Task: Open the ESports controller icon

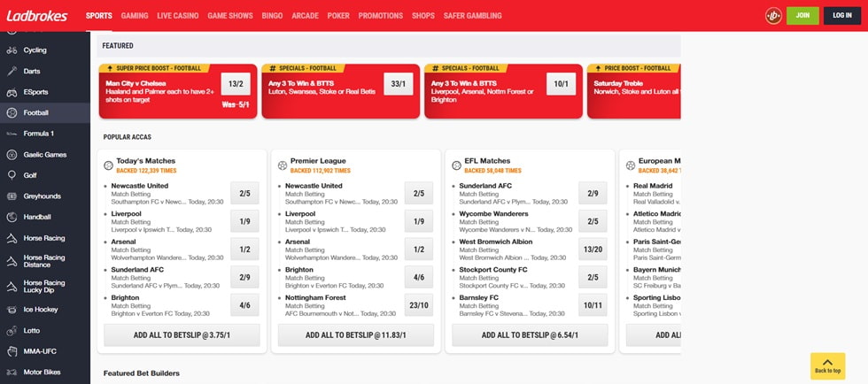Action: pos(12,92)
